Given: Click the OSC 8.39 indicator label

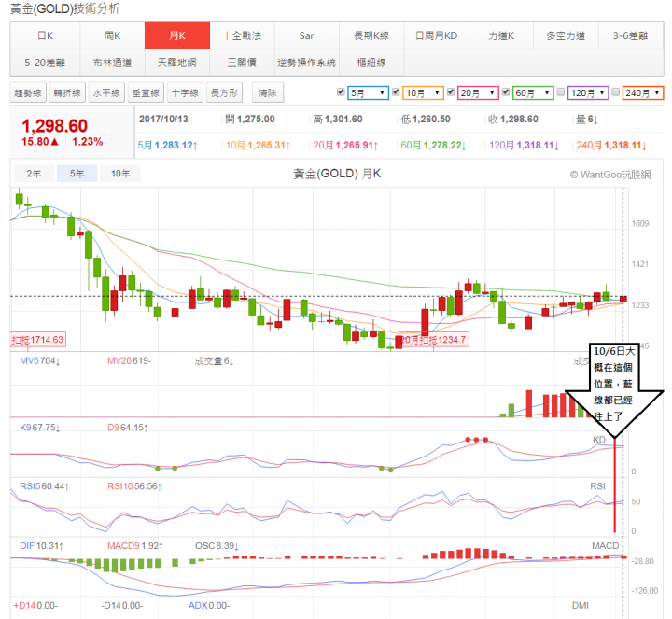Looking at the screenshot, I should (217, 545).
